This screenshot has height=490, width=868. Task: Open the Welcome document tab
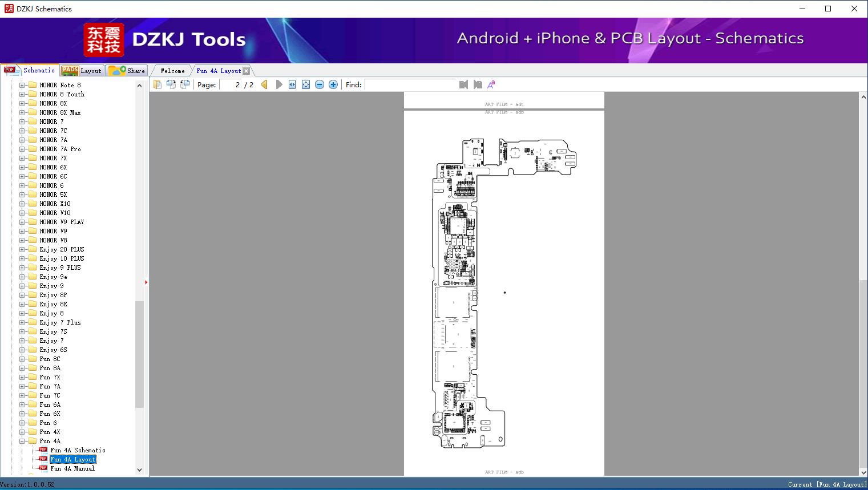click(x=172, y=71)
